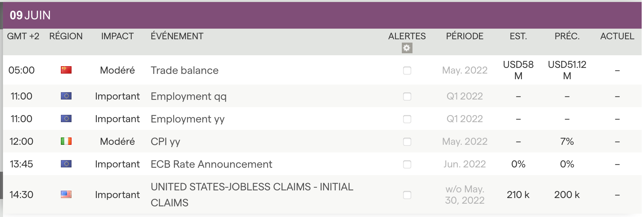Click the EU flag on Employment yy row
Viewport: 644px width, 217px height.
66,119
